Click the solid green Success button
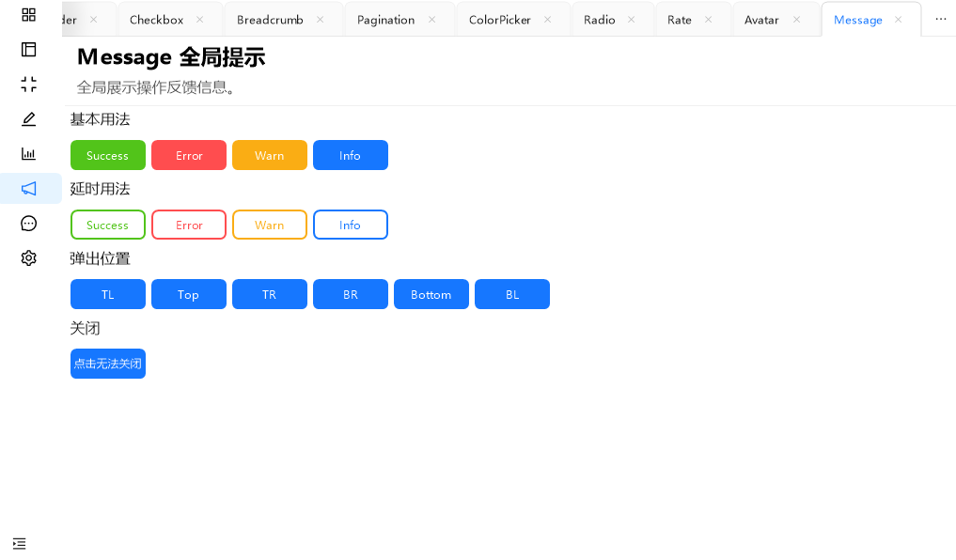This screenshot has width=956, height=560. (108, 155)
